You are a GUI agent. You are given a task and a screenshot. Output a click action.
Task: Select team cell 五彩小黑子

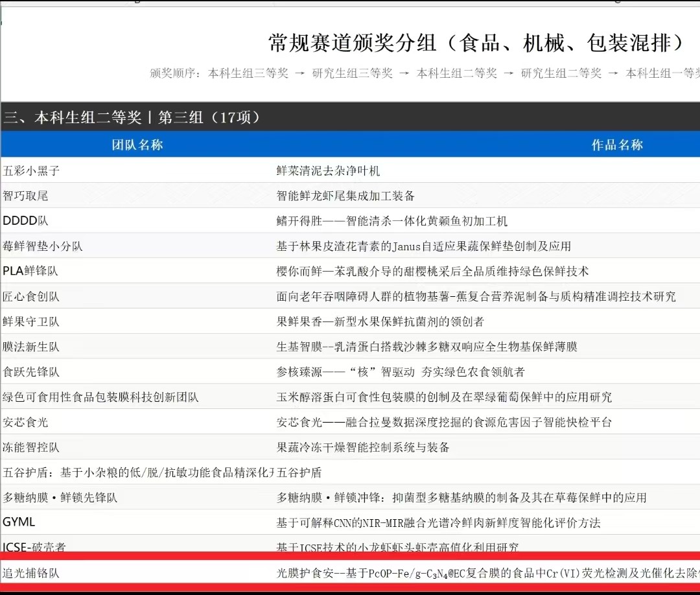coord(31,170)
